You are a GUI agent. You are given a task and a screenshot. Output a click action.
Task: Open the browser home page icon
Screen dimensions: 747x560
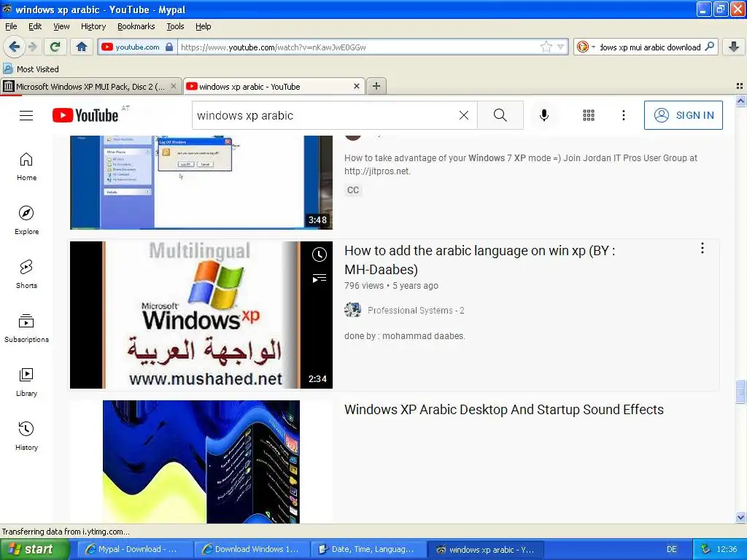tap(82, 47)
